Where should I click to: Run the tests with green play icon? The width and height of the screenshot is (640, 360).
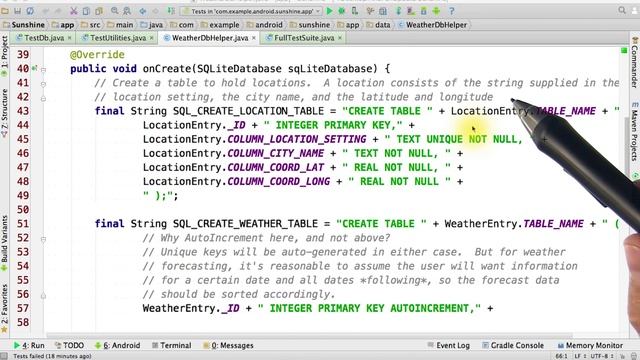pos(329,11)
